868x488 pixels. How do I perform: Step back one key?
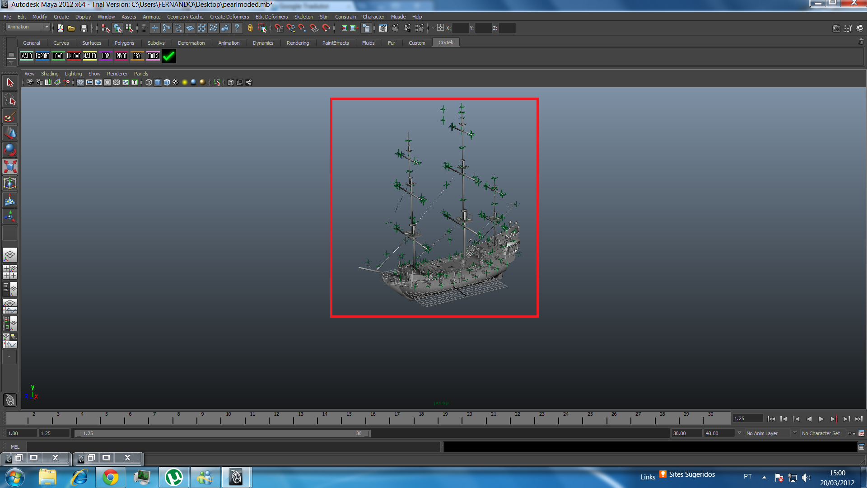[x=796, y=419]
